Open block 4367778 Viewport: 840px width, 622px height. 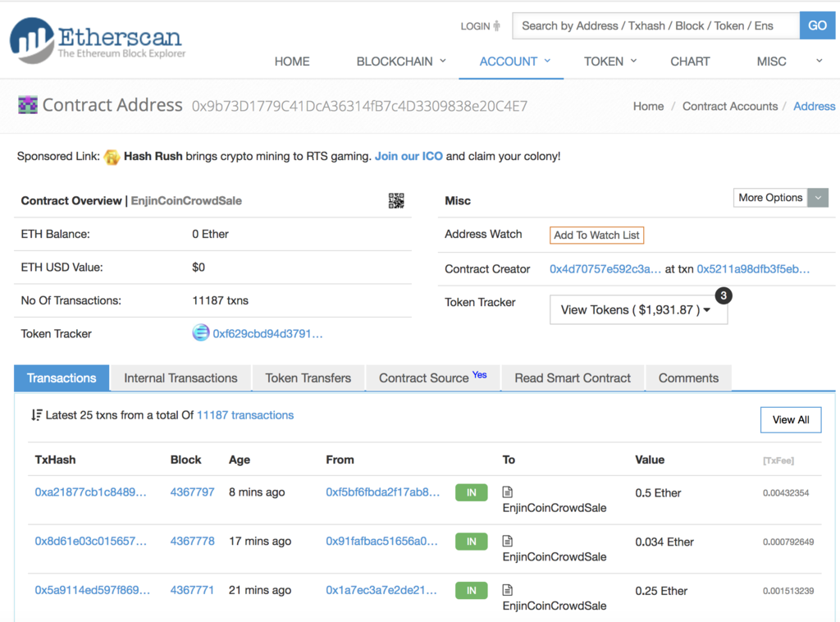point(192,541)
